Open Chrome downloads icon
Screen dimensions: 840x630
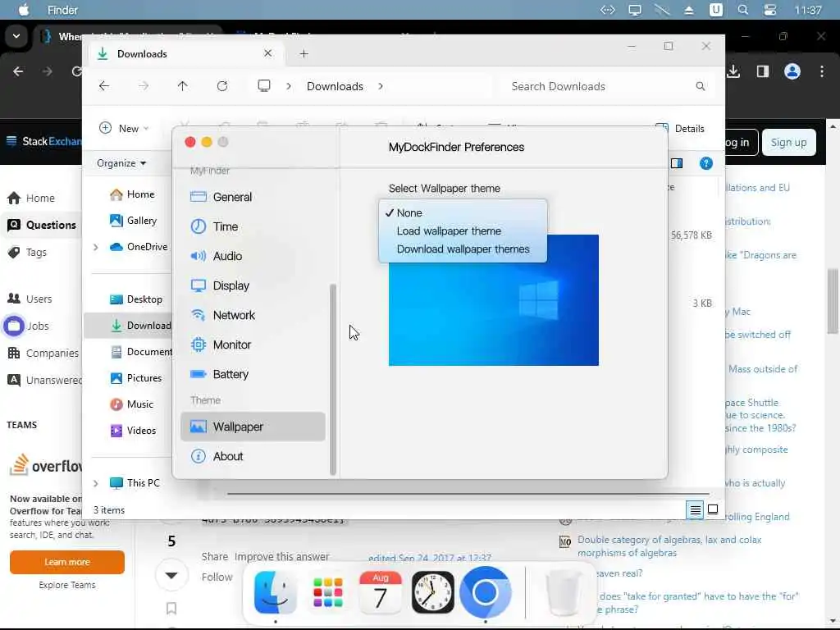point(733,71)
